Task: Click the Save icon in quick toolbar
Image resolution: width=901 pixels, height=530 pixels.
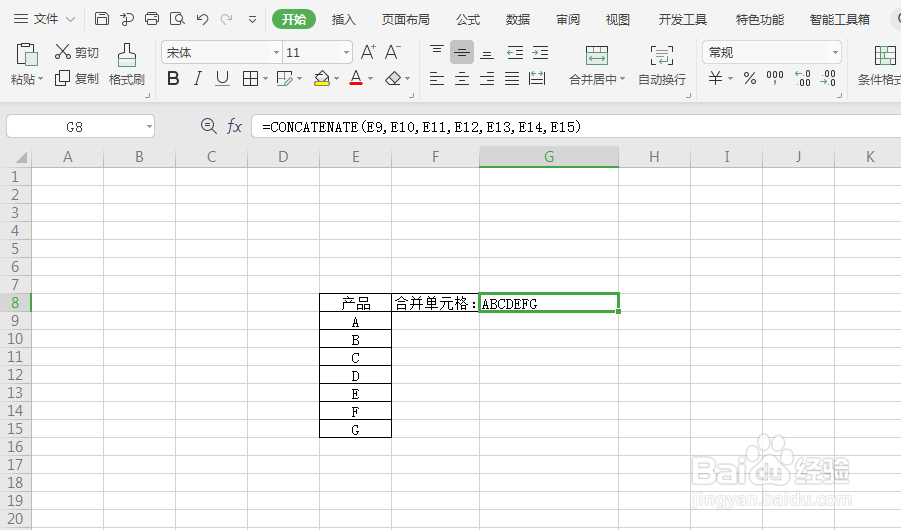Action: [102, 19]
